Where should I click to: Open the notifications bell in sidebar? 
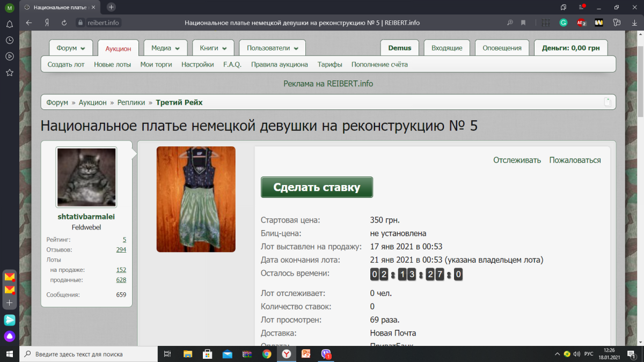pyautogui.click(x=9, y=24)
